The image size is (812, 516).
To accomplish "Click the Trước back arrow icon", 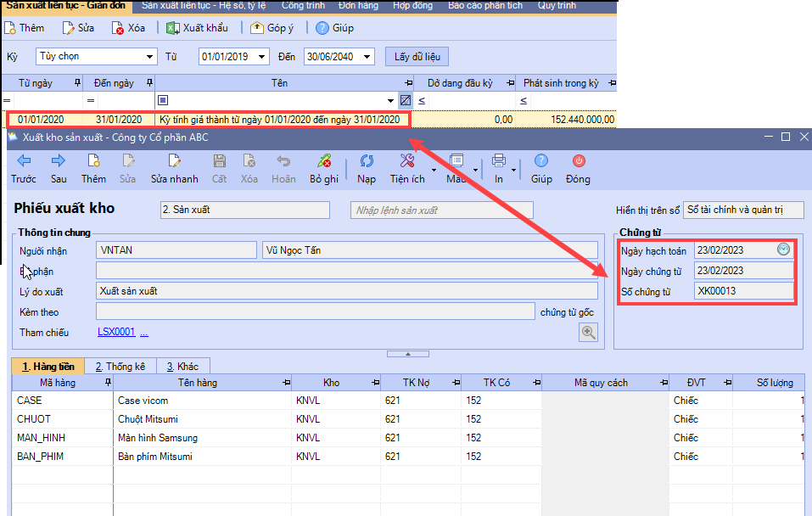I will [24, 160].
